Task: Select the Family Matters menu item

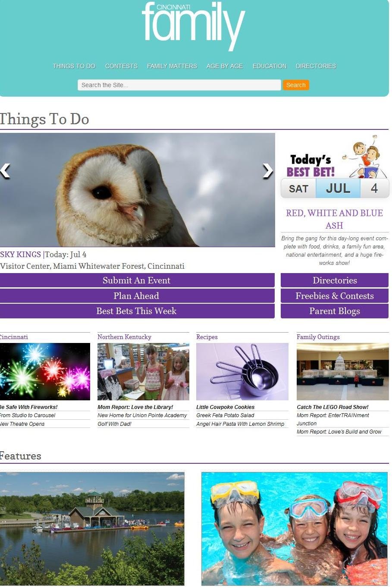Action: [x=172, y=66]
